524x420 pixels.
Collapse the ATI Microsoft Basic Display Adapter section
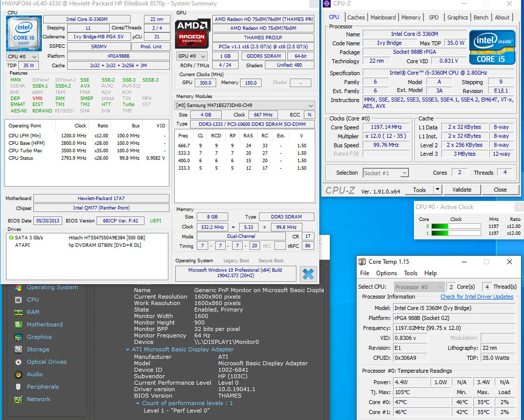tap(128, 349)
